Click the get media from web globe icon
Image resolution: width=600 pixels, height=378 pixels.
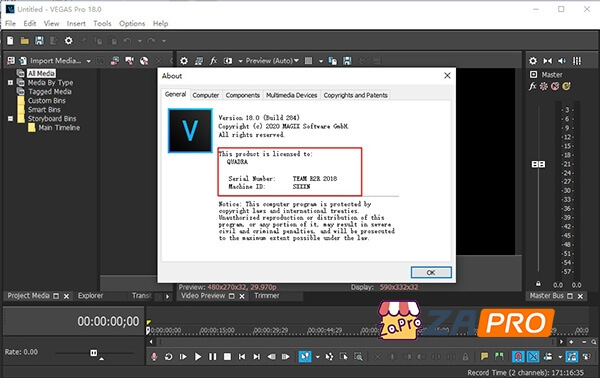[144, 61]
